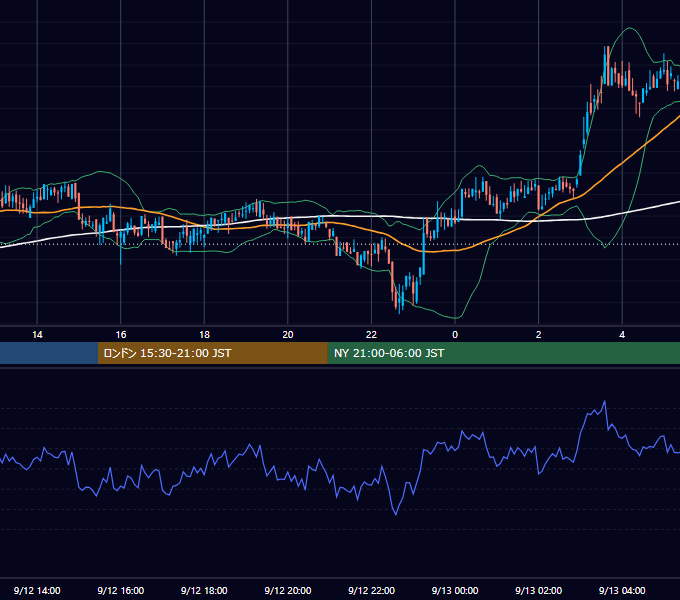Click the blue session bar before ロンドン
The width and height of the screenshot is (680, 600).
click(x=49, y=353)
